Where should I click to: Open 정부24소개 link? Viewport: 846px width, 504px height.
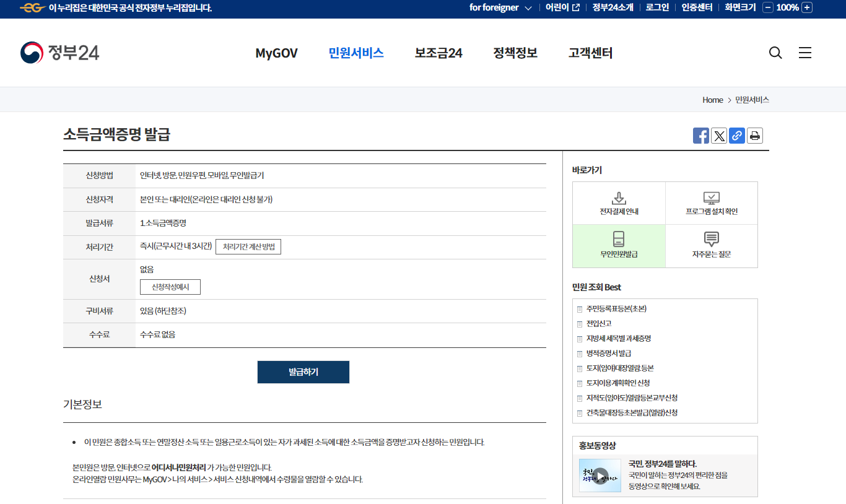point(613,7)
